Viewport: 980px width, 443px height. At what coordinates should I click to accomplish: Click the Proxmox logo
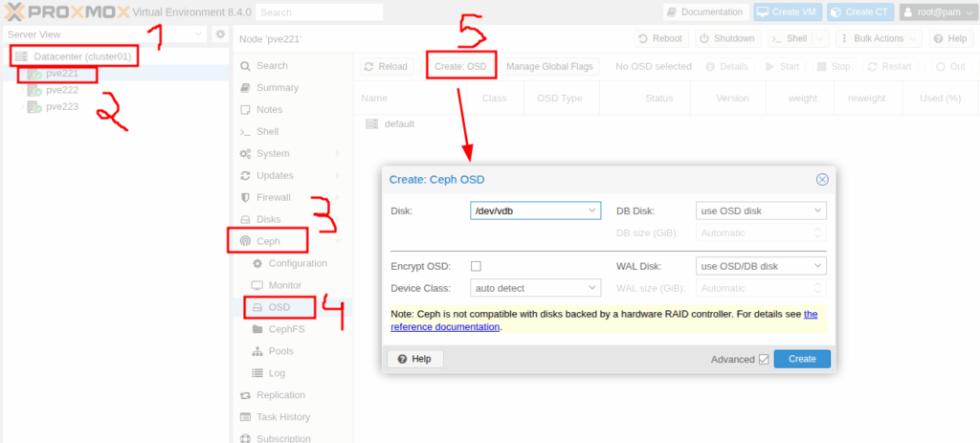coord(68,11)
